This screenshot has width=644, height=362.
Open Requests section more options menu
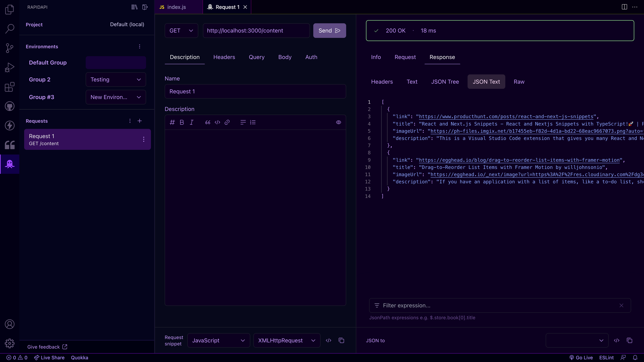pyautogui.click(x=130, y=121)
